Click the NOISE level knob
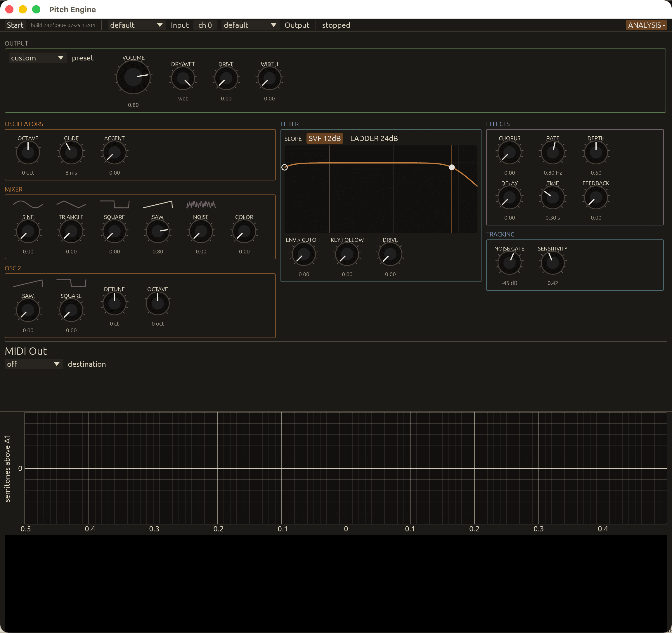The image size is (672, 633). click(x=201, y=231)
